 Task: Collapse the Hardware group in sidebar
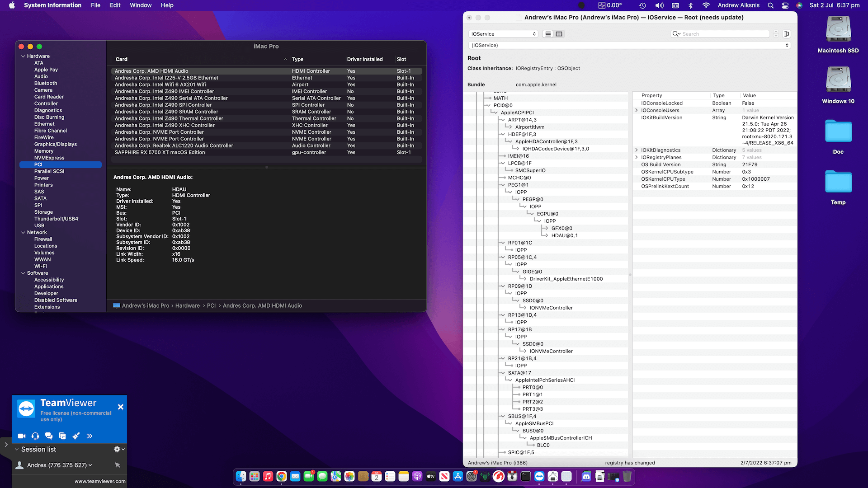(x=23, y=56)
